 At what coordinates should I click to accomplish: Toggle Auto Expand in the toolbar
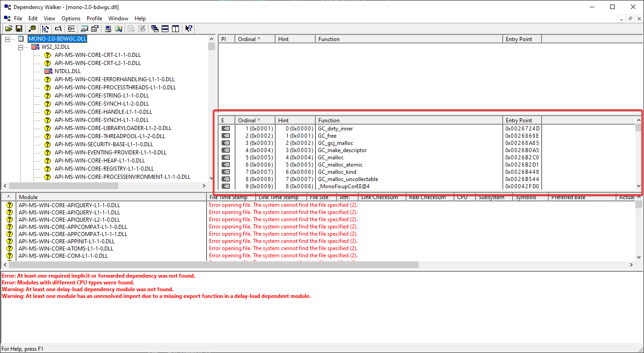45,28
